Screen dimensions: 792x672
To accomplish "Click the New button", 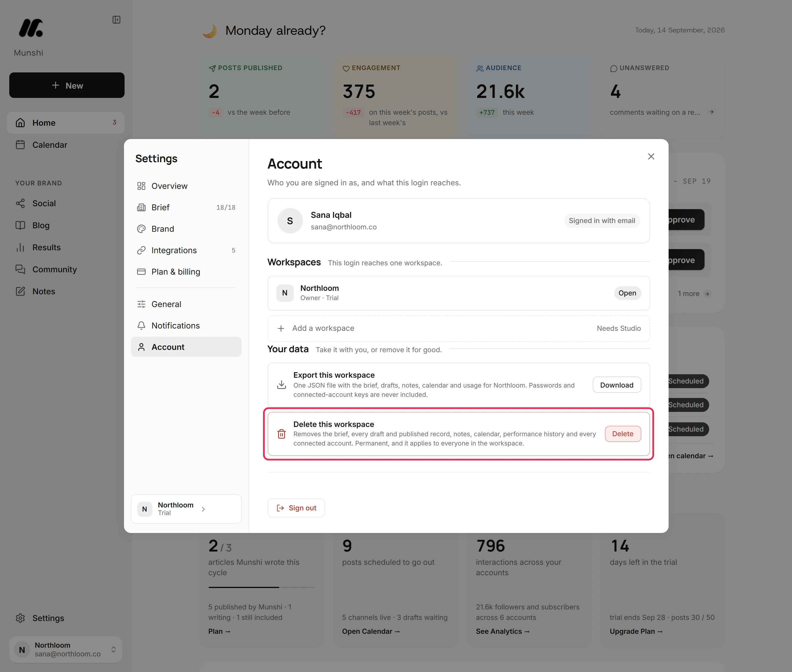I will tap(67, 85).
